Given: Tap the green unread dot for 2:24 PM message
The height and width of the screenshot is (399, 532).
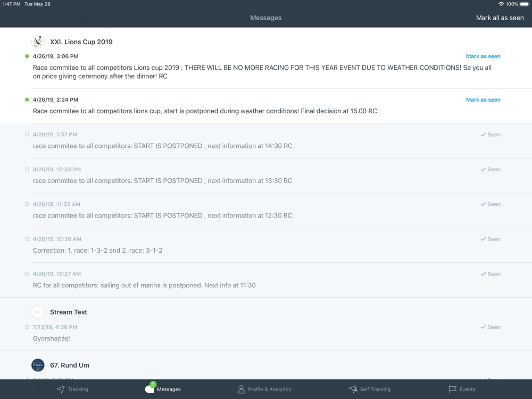Looking at the screenshot, I should pyautogui.click(x=27, y=100).
